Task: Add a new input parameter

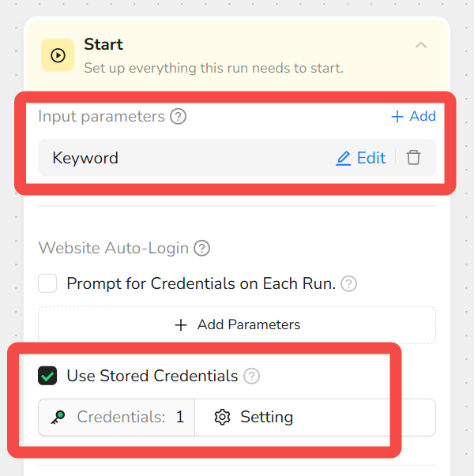Action: coord(413,116)
